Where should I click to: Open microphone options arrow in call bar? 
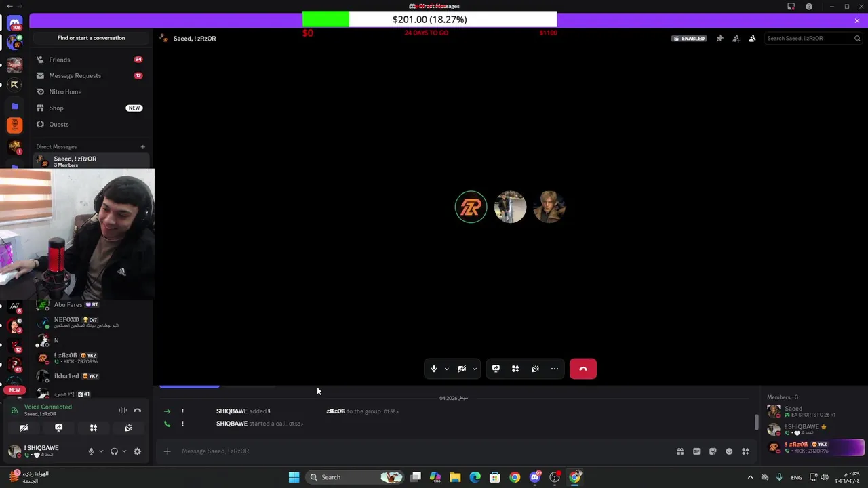point(446,369)
